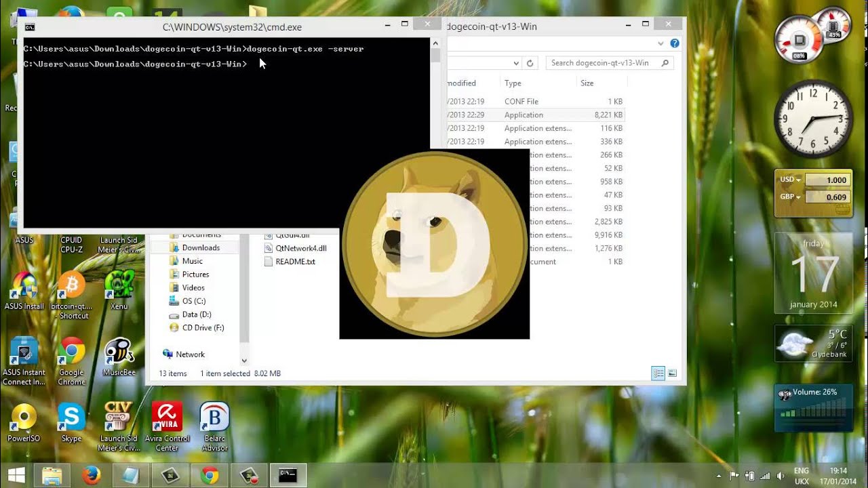Open the Start menu button

click(16, 476)
